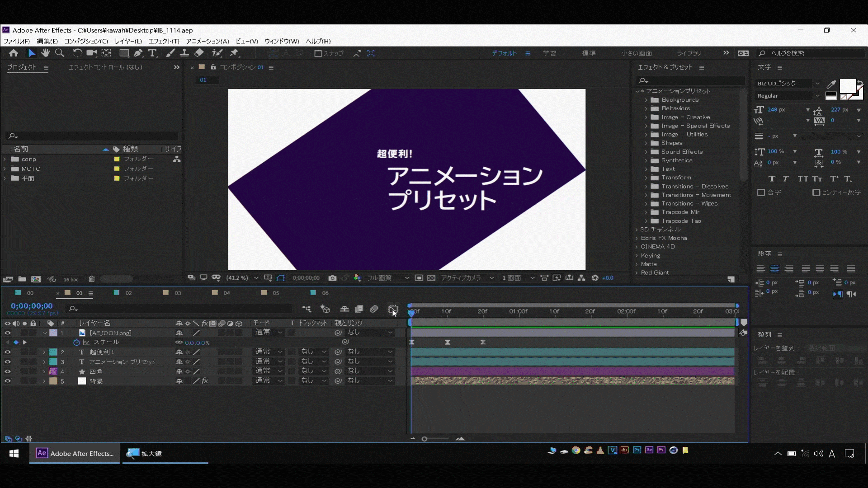Viewport: 868px width, 488px height.
Task: Expand the conp folder in the Project panel
Action: tap(5, 159)
